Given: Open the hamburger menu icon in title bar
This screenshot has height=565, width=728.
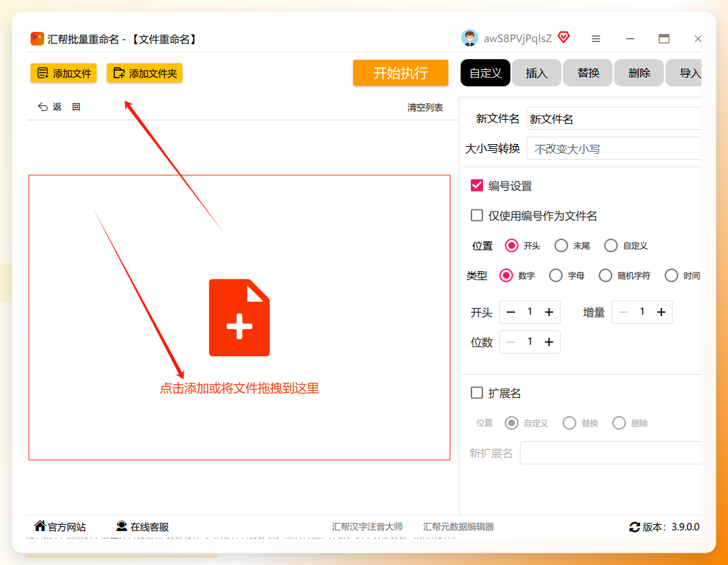Looking at the screenshot, I should pyautogui.click(x=596, y=39).
